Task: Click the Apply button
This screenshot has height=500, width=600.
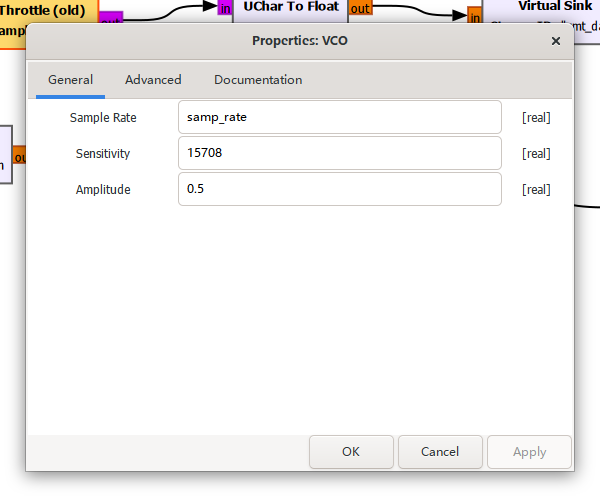Action: click(529, 452)
